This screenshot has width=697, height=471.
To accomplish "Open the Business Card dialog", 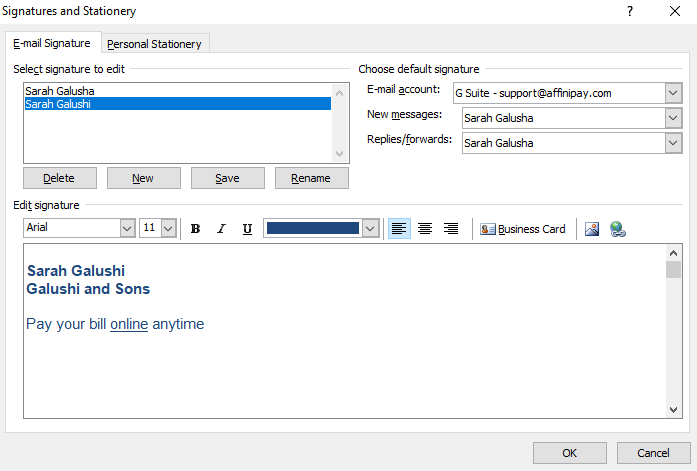I will 523,229.
